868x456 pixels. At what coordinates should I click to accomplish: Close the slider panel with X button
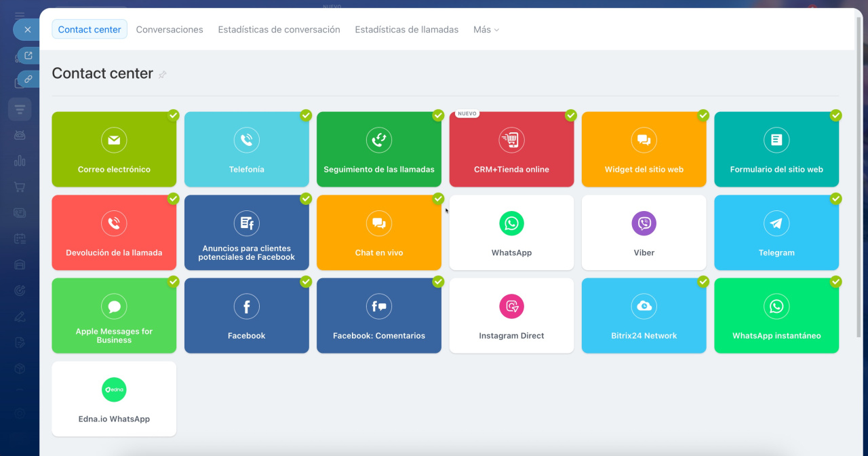click(27, 30)
